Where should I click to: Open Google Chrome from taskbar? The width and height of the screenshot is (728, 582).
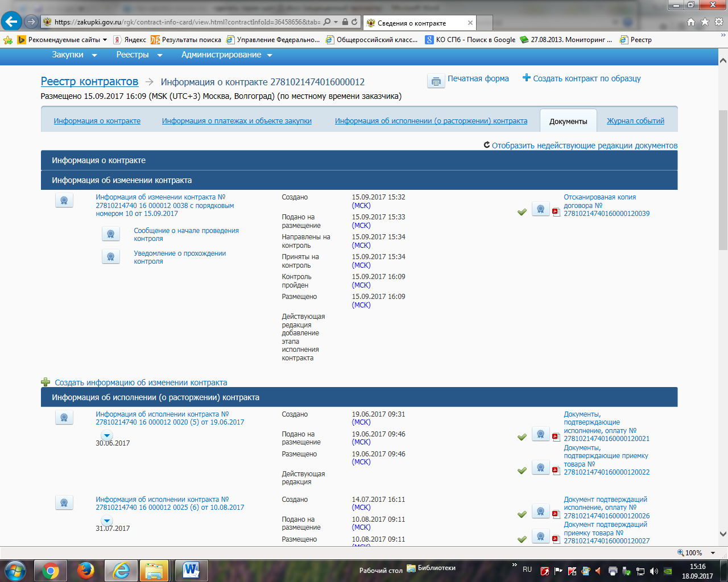50,570
